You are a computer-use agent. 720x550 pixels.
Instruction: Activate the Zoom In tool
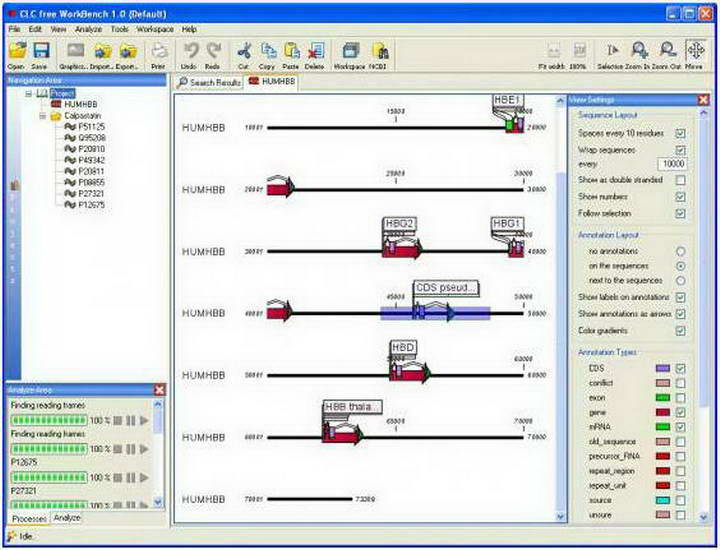pyautogui.click(x=639, y=51)
